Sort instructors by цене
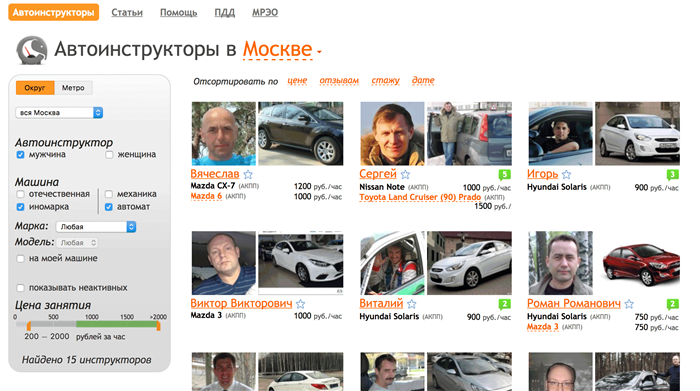Screen dimensions: 700x391 (x=297, y=81)
